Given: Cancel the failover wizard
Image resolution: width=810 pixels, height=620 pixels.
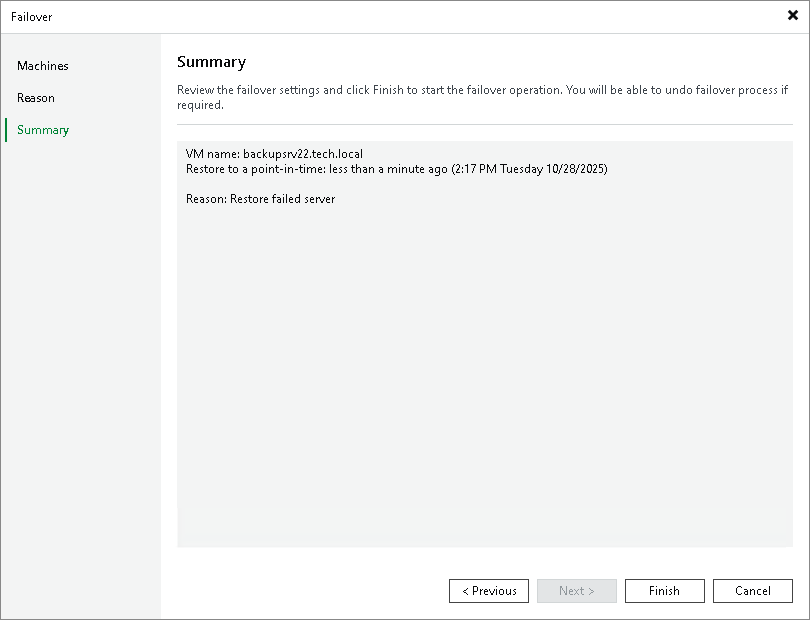Looking at the screenshot, I should point(752,591).
